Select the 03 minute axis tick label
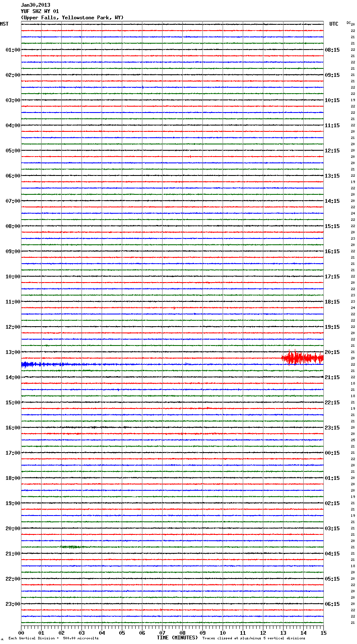The width and height of the screenshot is (357, 644). 81,633
